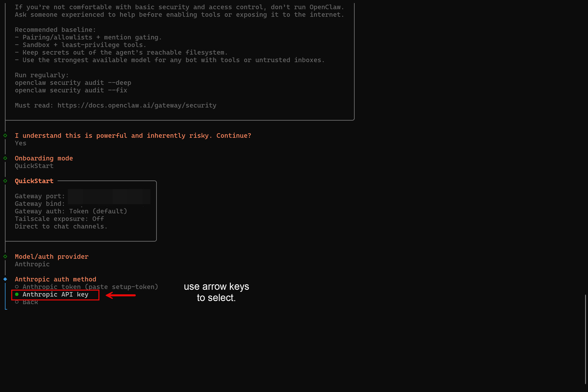
Task: Click the green diamond beside QuickStart box
Action: [5, 181]
